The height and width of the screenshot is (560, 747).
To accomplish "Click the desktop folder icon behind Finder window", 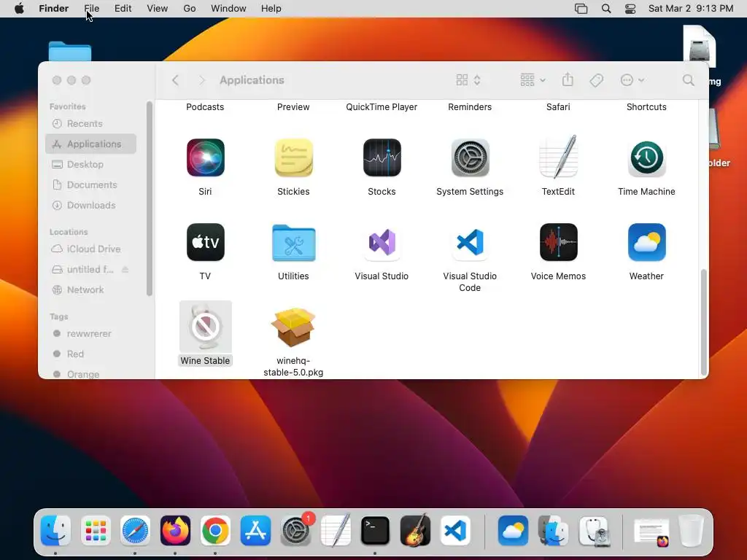I will tap(70, 52).
